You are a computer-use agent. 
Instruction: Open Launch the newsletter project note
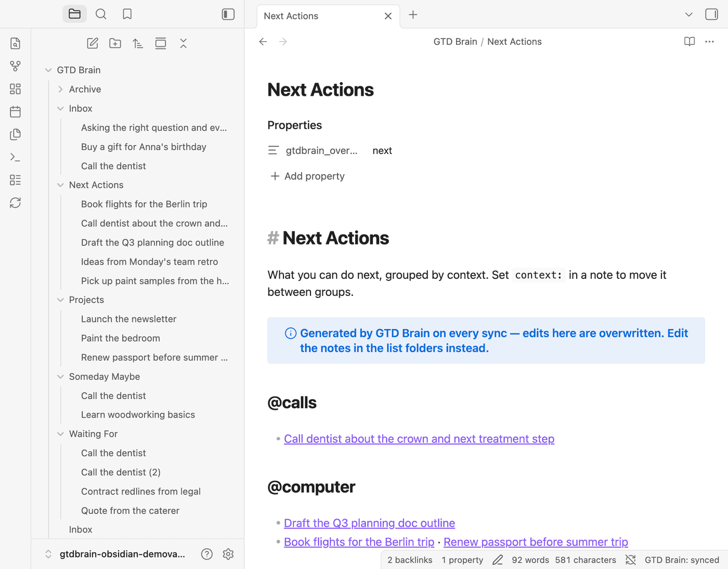128,319
